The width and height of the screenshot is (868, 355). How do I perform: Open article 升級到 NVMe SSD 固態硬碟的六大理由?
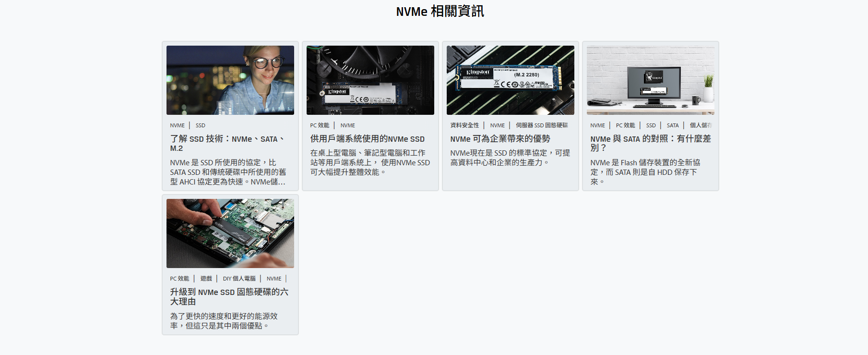pyautogui.click(x=229, y=297)
